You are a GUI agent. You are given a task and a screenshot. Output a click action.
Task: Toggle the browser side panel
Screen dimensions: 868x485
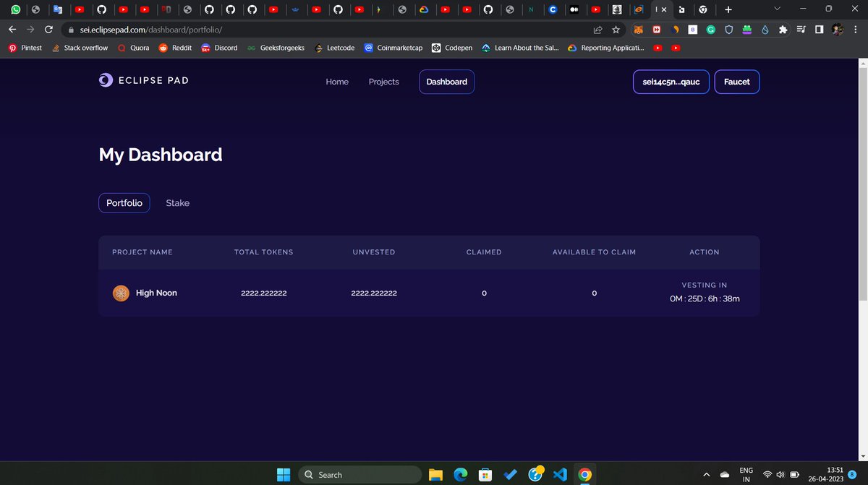[x=819, y=30]
